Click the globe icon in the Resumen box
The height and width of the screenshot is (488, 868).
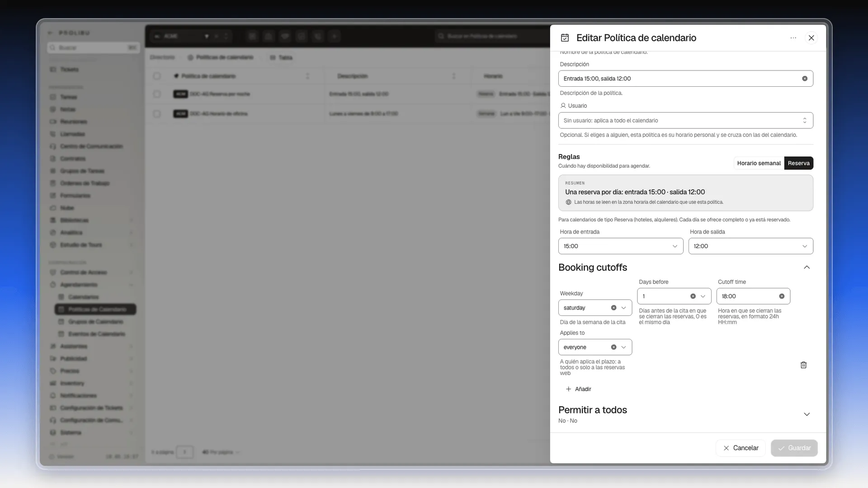(x=568, y=202)
